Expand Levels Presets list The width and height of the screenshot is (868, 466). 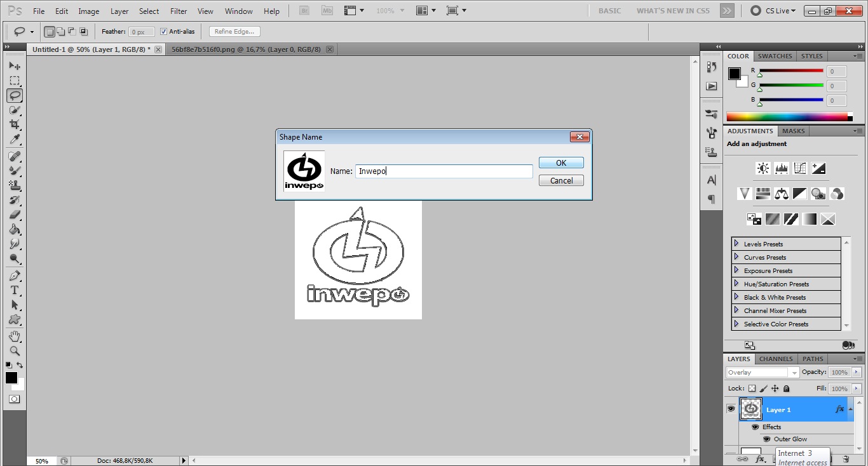tap(736, 244)
